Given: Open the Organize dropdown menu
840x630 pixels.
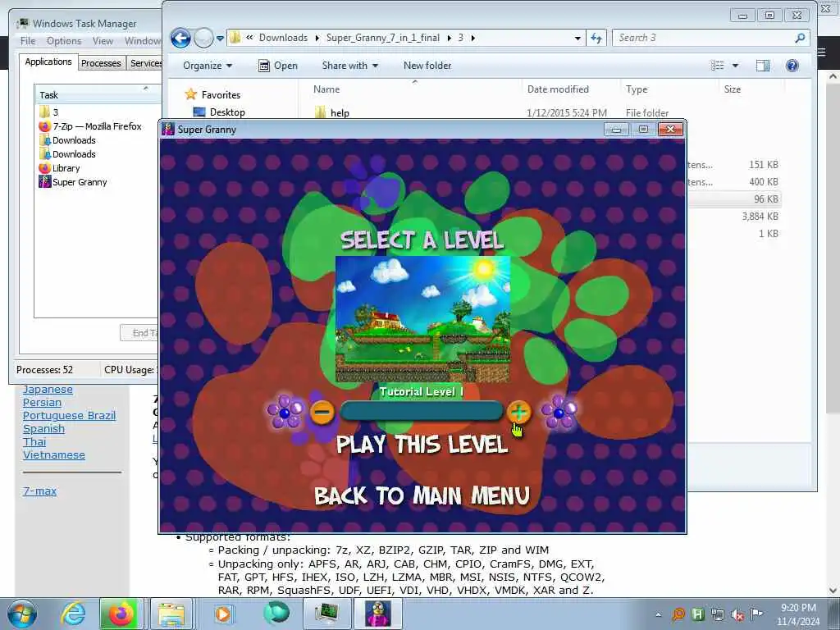Looking at the screenshot, I should pos(208,66).
